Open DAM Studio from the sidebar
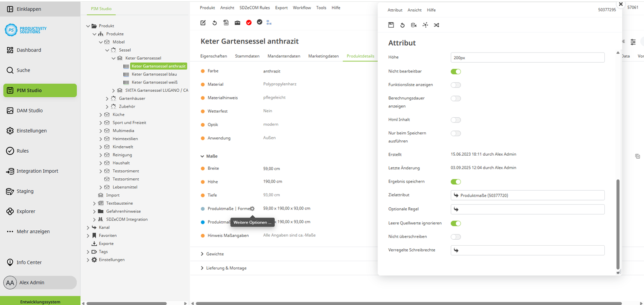 coord(29,110)
